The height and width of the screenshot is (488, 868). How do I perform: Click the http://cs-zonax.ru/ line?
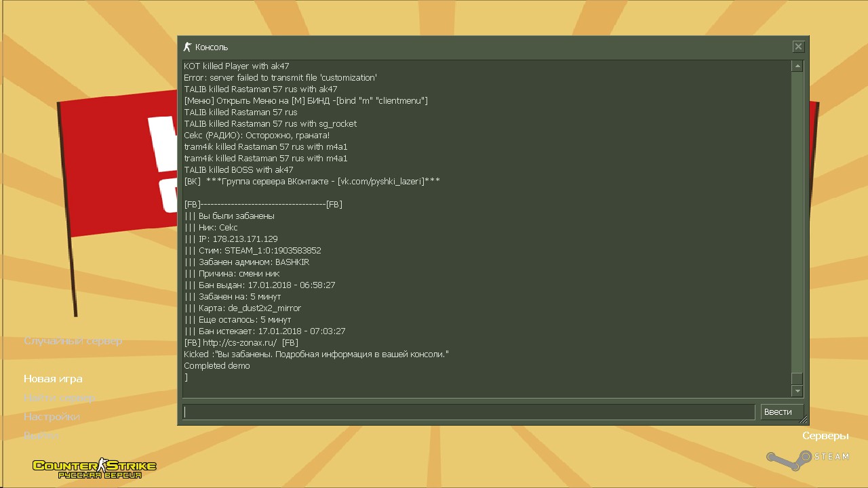click(x=241, y=343)
